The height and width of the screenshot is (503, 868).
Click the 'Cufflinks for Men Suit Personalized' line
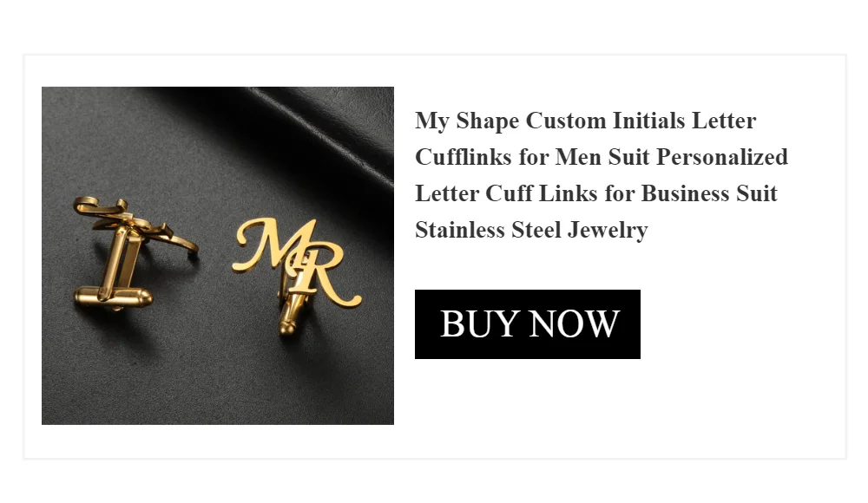click(x=602, y=157)
